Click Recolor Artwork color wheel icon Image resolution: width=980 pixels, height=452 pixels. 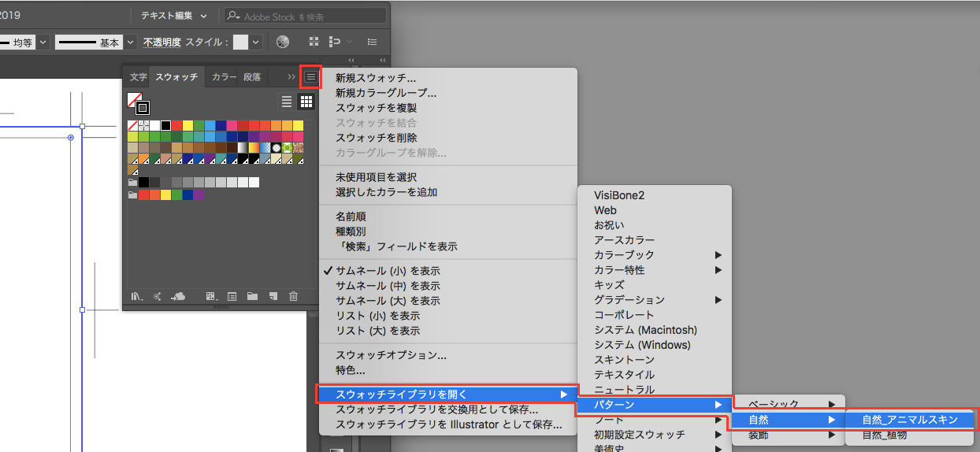(283, 42)
